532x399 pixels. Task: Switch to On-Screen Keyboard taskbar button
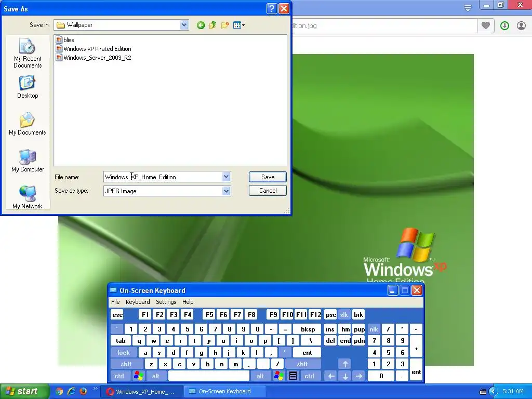pyautogui.click(x=225, y=392)
